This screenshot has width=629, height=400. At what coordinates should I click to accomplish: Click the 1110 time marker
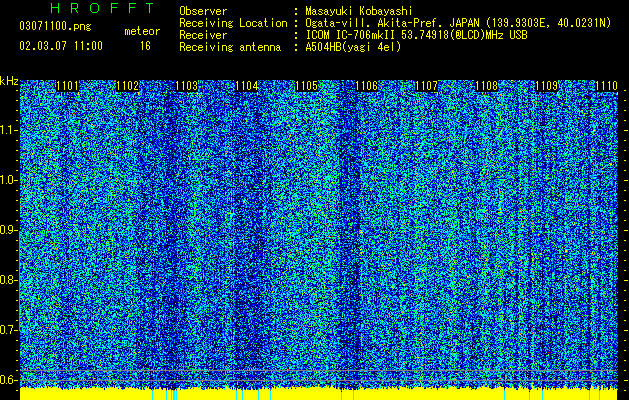(606, 86)
